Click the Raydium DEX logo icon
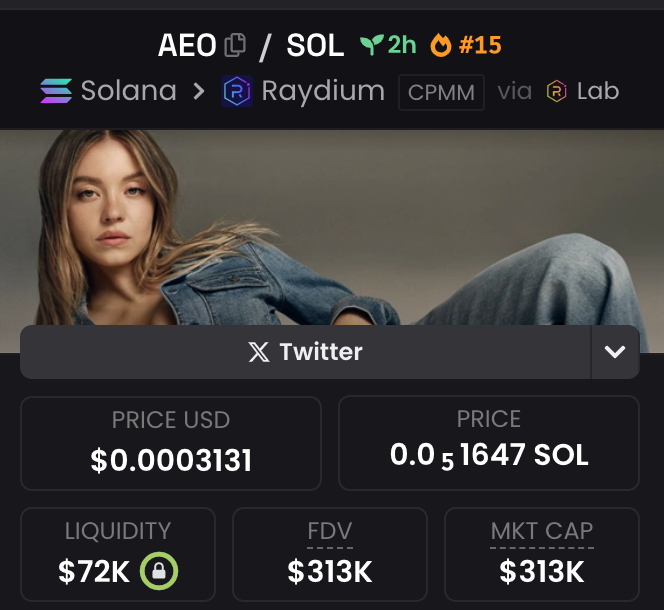664x610 pixels. 237,91
